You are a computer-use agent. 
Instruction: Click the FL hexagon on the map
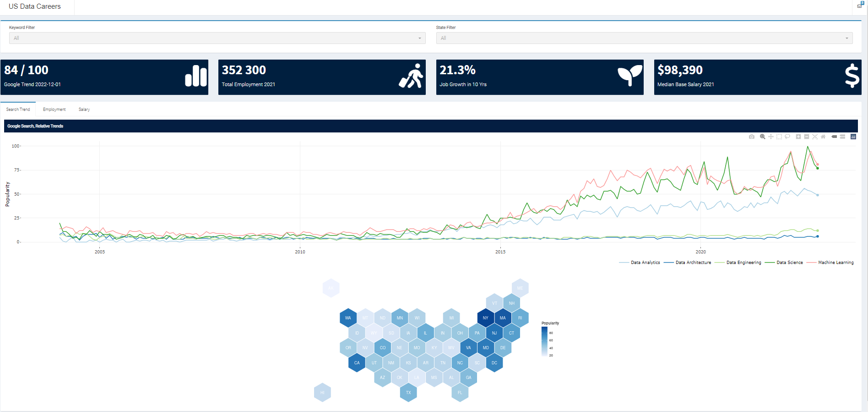point(460,393)
